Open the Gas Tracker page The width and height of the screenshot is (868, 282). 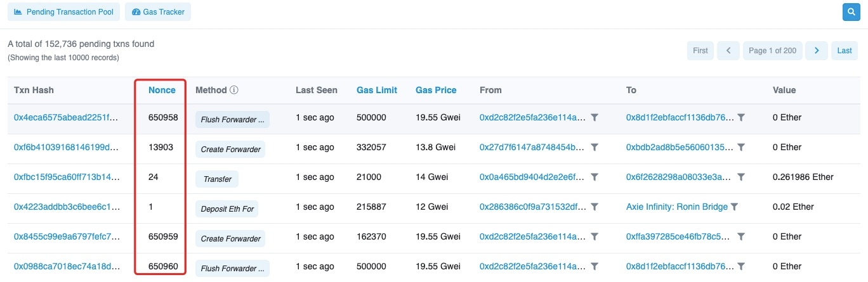[158, 12]
